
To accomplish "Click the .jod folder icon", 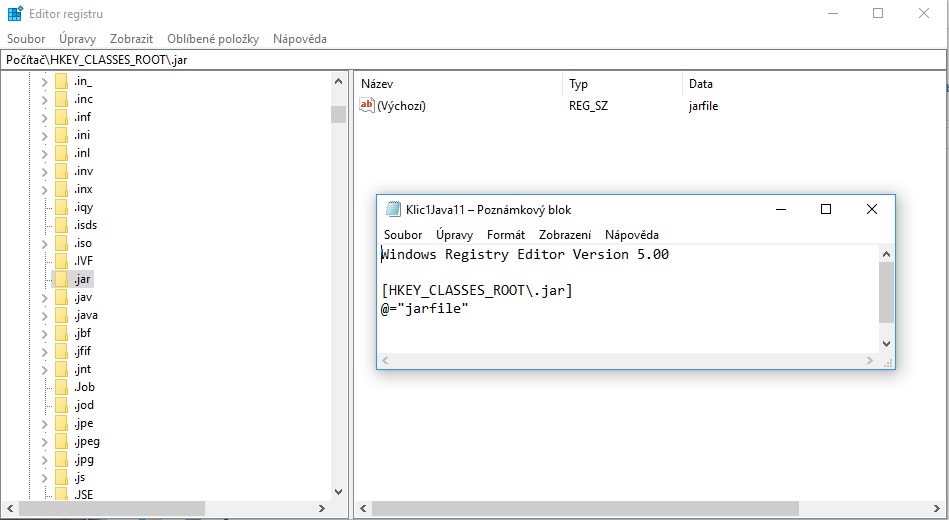I will [61, 405].
